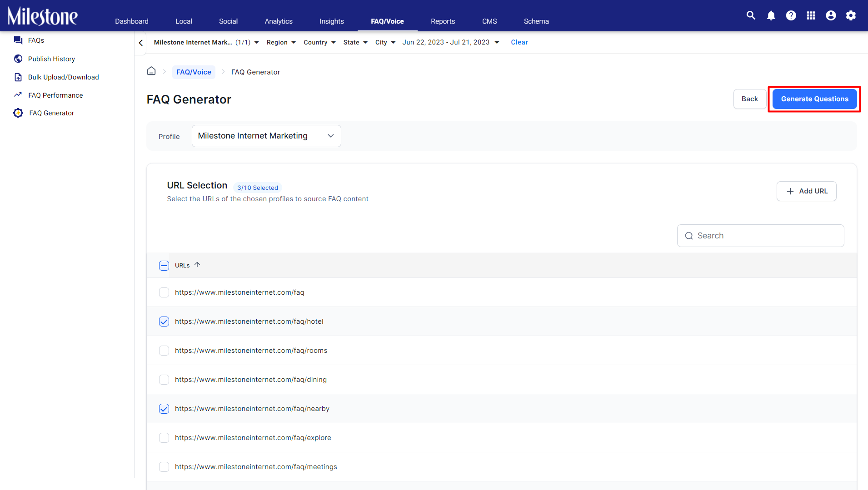Click the https://www.milestoneinternet.com/faq/explore text
This screenshot has width=868, height=490.
253,438
